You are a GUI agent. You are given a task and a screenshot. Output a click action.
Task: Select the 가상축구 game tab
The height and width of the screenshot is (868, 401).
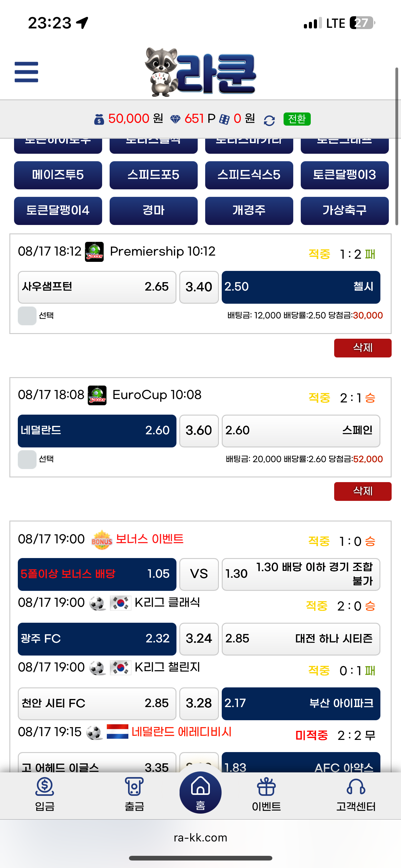point(344,211)
